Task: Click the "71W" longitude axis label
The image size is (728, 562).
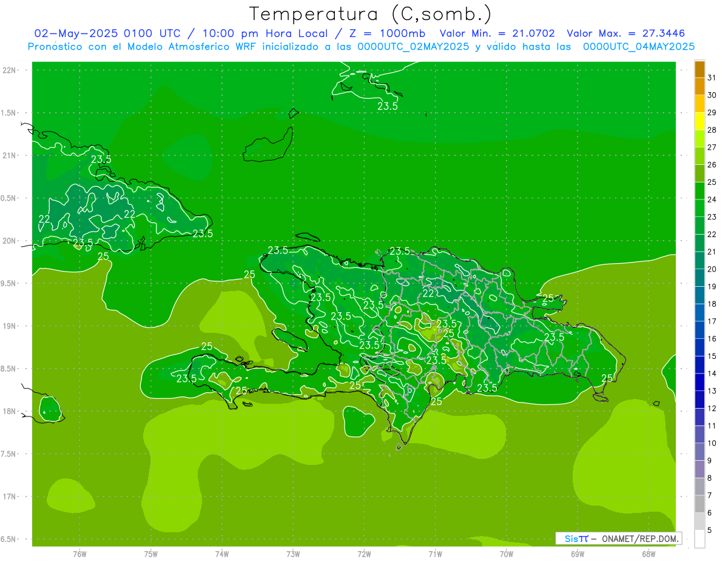Action: 435,554
